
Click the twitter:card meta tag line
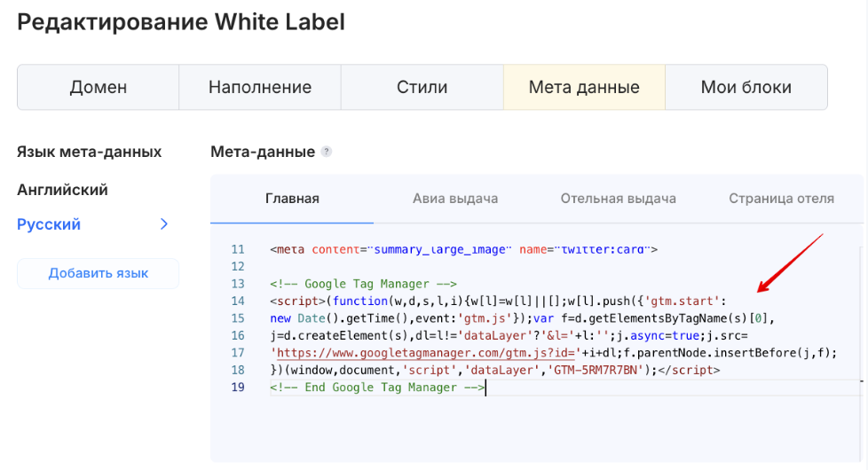point(463,249)
